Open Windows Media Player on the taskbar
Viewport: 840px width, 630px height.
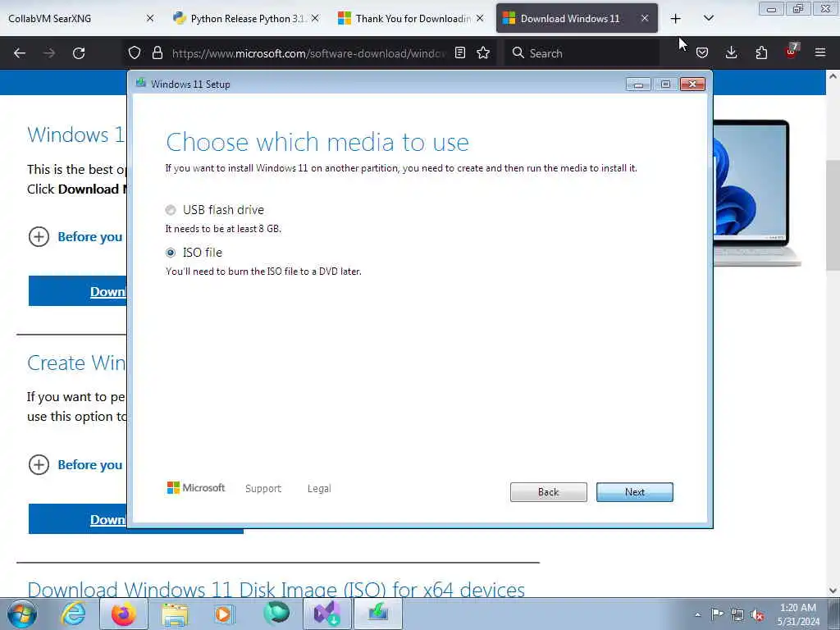tap(223, 614)
